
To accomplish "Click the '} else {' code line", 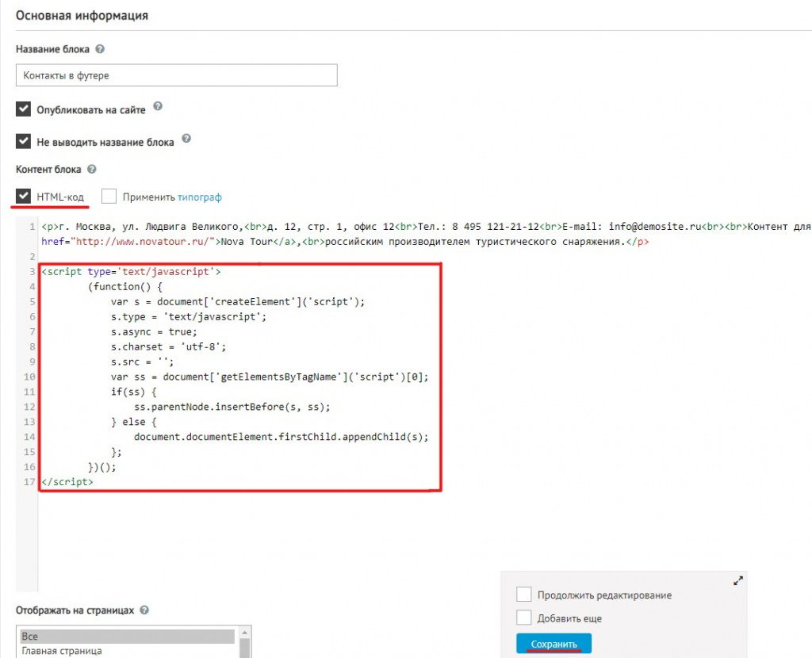I will (x=133, y=422).
